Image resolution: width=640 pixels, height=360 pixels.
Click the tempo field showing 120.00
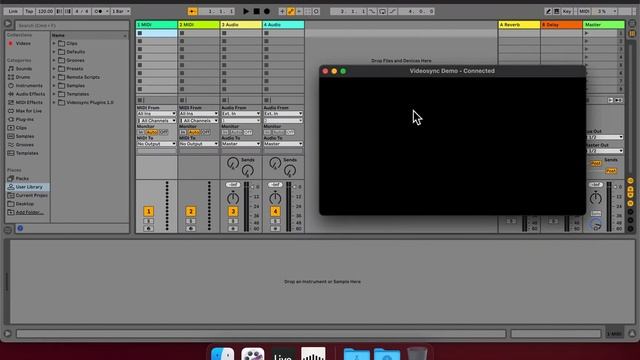click(45, 11)
